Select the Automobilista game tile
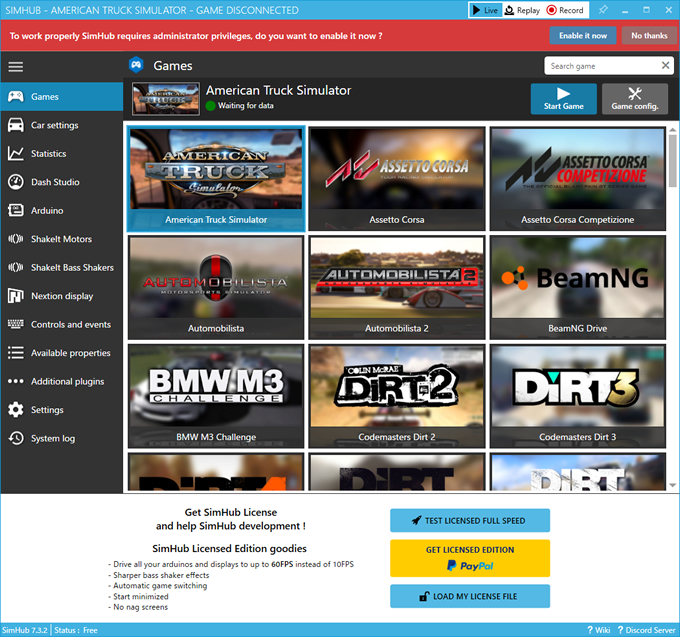This screenshot has width=680, height=637. [x=216, y=287]
